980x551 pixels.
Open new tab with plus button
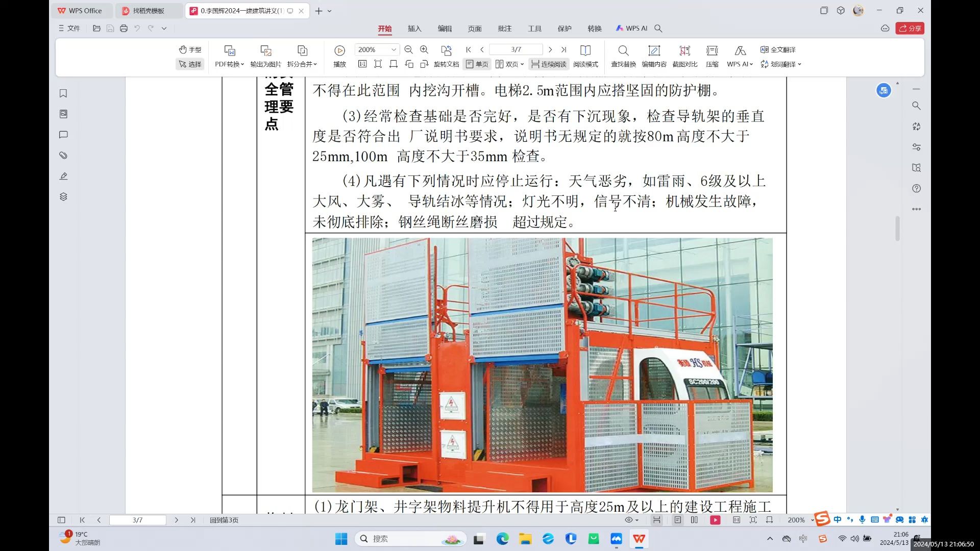(x=318, y=11)
